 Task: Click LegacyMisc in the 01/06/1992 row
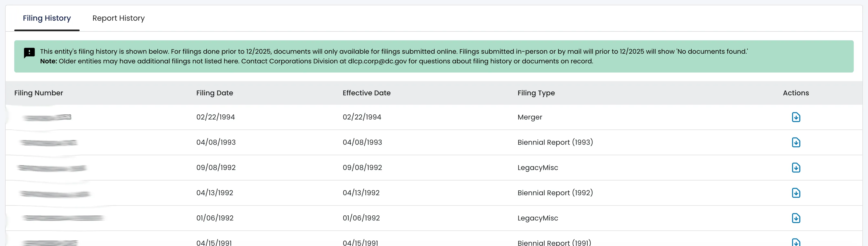coord(538,218)
